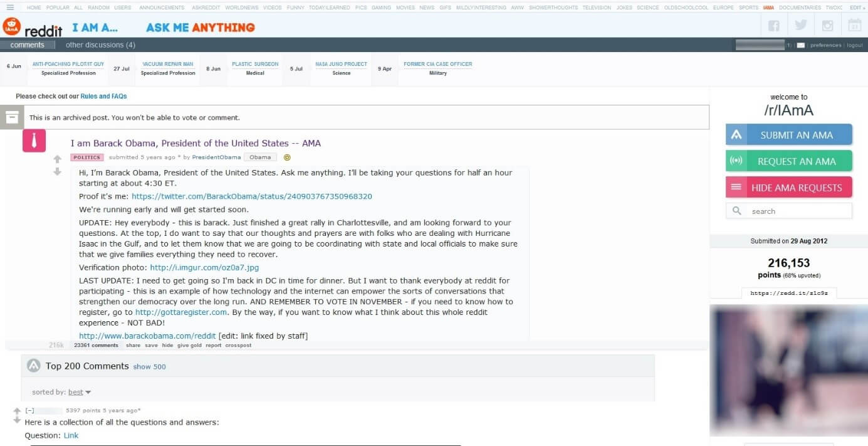Open POPULAR in the top subreddit bar

(x=58, y=8)
